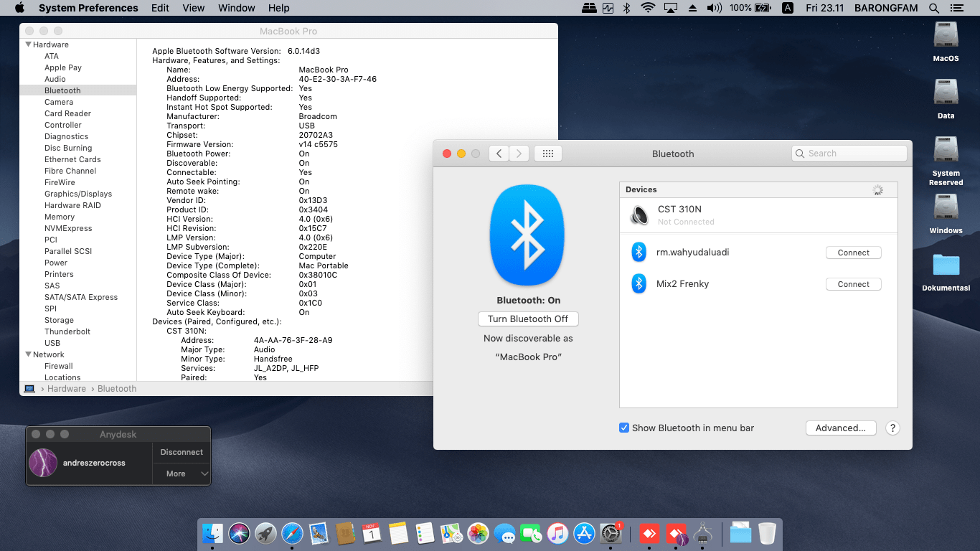The width and height of the screenshot is (980, 551).
Task: Open the More dropdown in Anydesk
Action: pyautogui.click(x=182, y=474)
